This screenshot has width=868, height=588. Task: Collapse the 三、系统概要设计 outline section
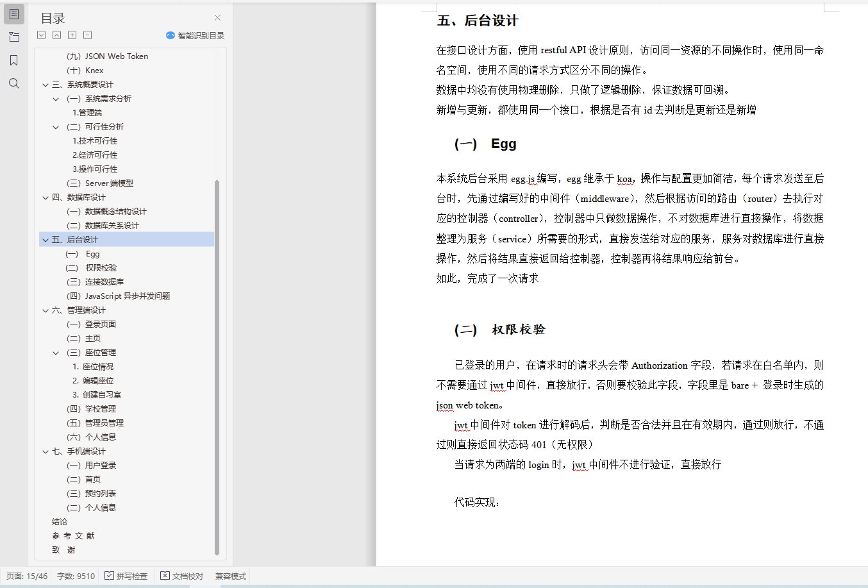46,85
